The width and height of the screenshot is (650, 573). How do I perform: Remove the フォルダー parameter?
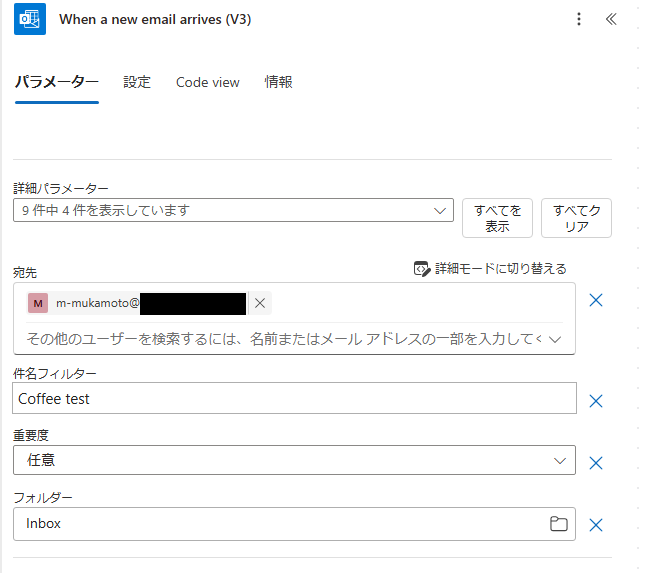point(596,525)
